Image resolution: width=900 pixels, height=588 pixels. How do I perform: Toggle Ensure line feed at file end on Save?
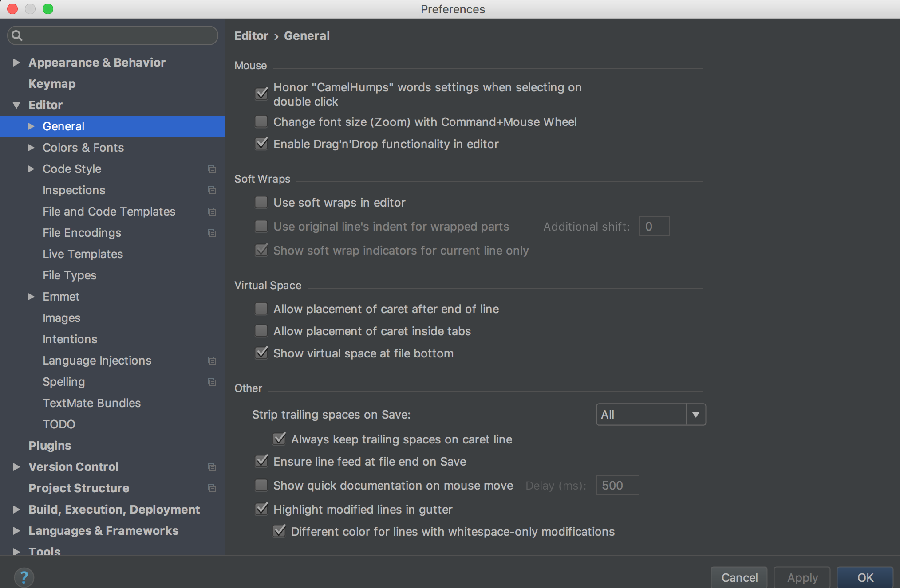point(261,461)
